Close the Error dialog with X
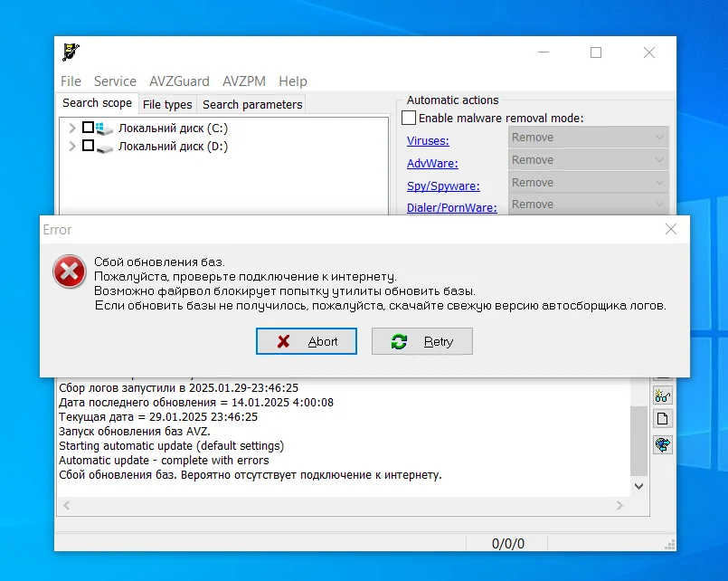This screenshot has height=581, width=728. coord(670,229)
